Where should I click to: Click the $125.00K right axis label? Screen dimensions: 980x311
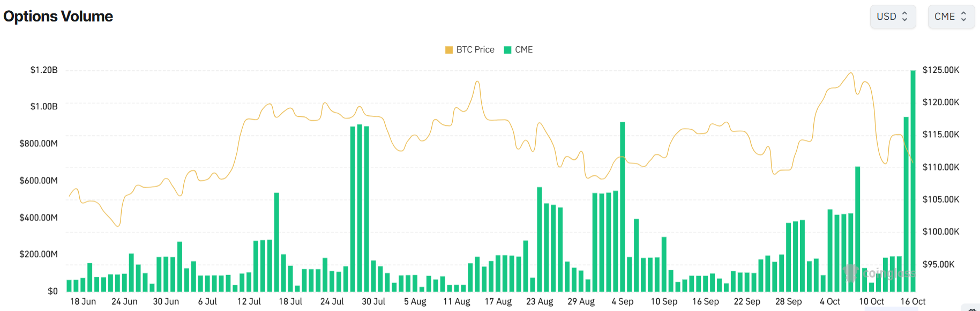pos(940,70)
